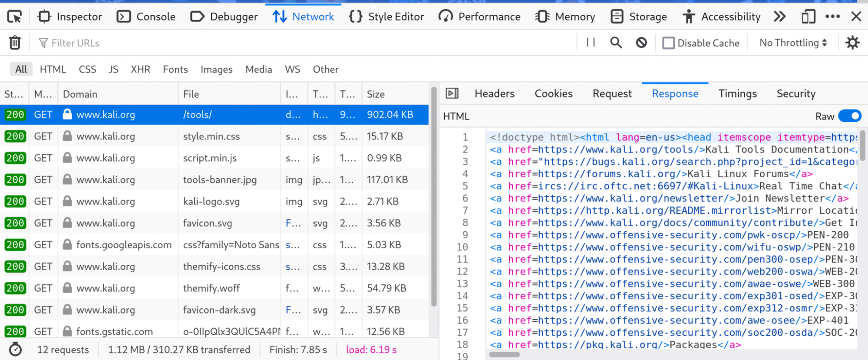The image size is (868, 360).
Task: Close the developer tools panel
Action: (x=856, y=17)
